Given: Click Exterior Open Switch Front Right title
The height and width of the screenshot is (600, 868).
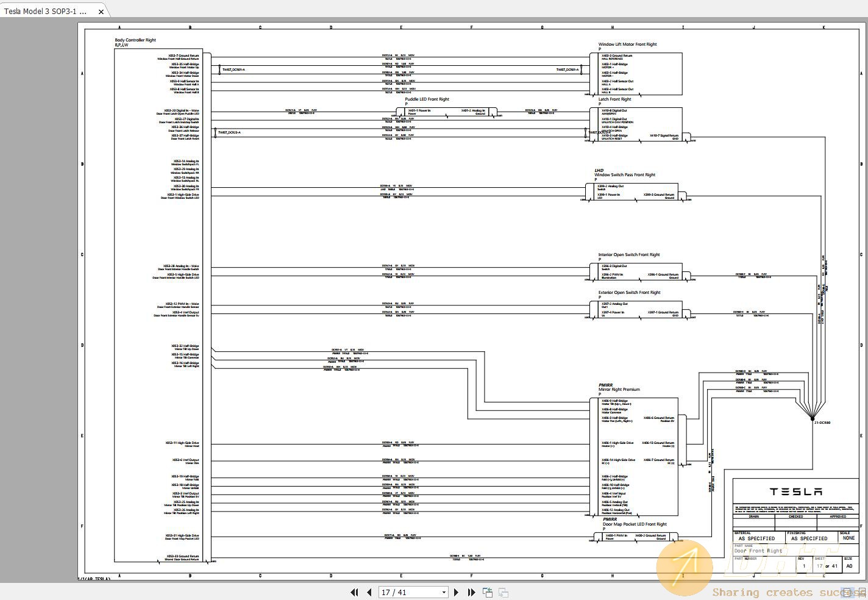Looking at the screenshot, I should pos(630,293).
